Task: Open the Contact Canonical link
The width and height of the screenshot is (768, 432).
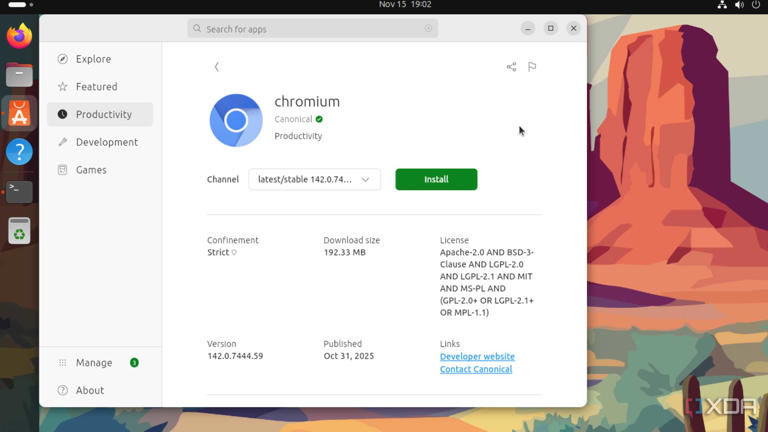Action: pos(476,369)
